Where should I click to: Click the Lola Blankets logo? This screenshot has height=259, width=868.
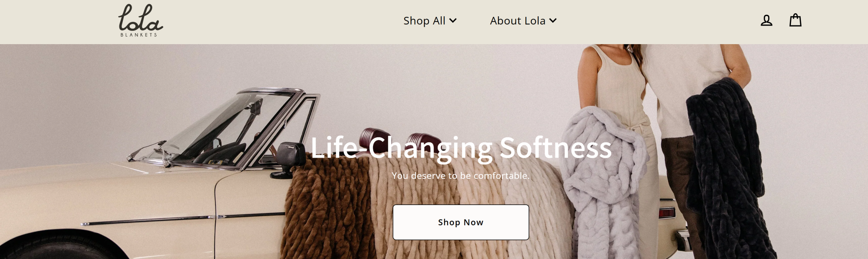[140, 20]
